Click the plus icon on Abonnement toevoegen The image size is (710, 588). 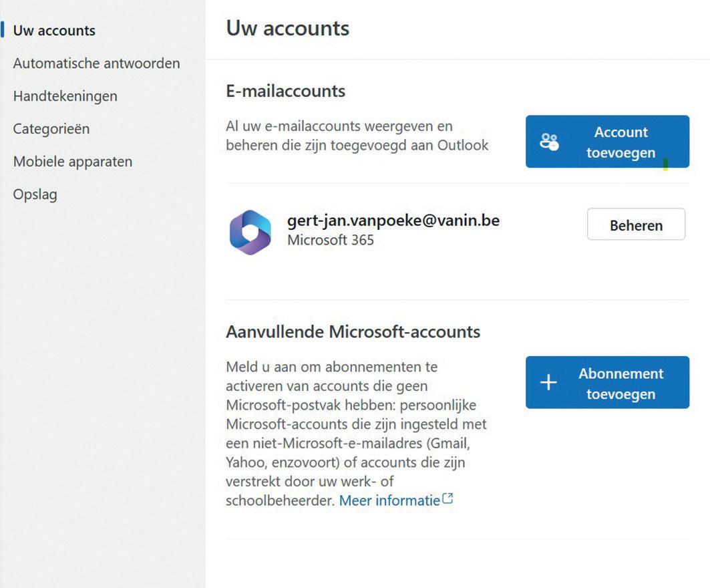(x=548, y=382)
